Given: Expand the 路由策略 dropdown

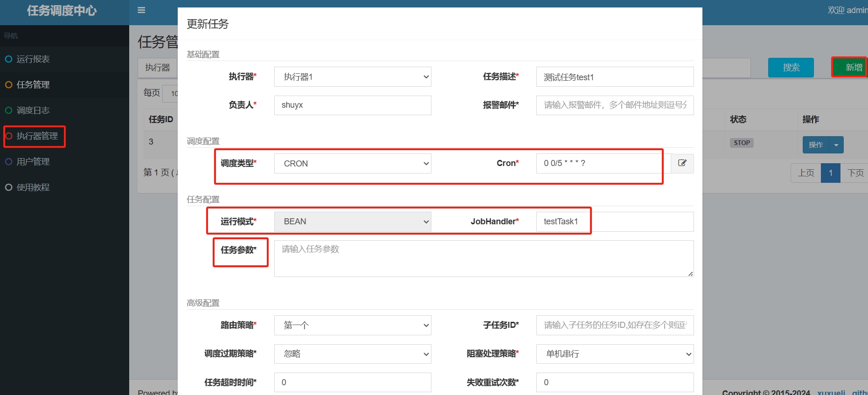Looking at the screenshot, I should point(352,325).
